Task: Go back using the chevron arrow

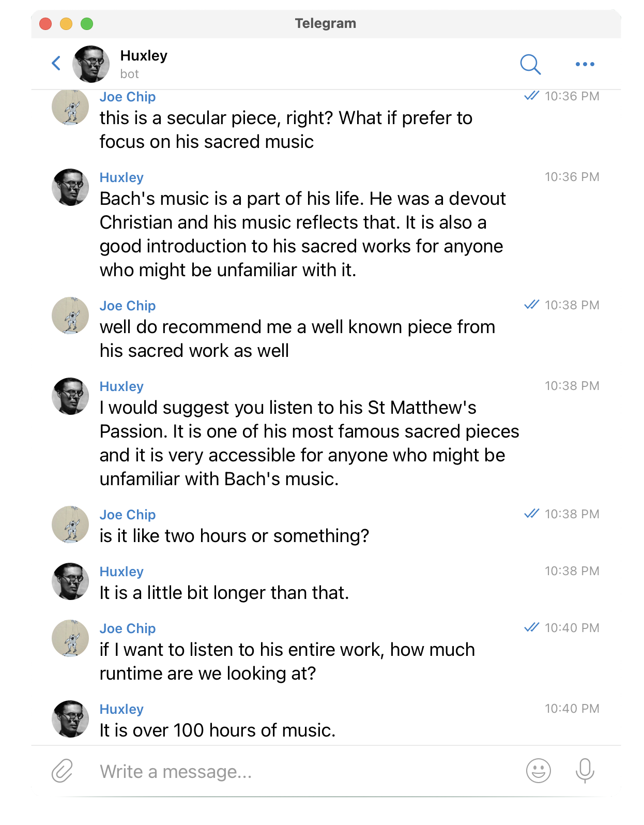Action: [x=56, y=64]
